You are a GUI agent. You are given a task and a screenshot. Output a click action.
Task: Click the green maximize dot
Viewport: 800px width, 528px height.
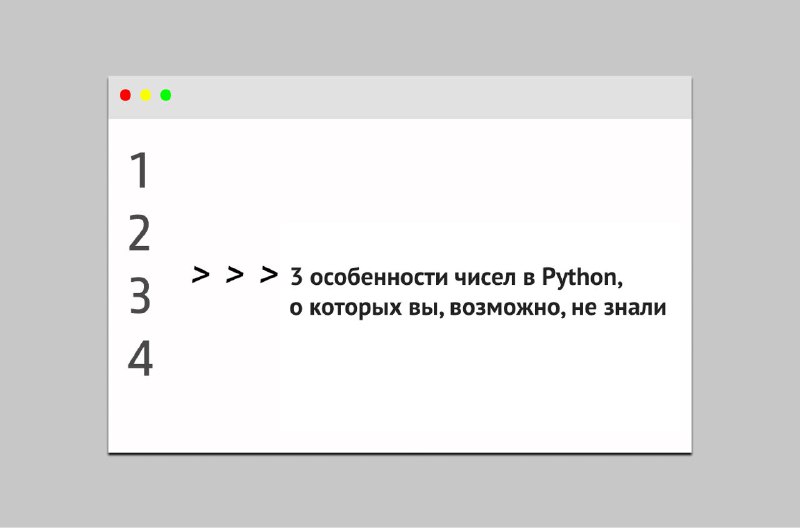[x=166, y=95]
